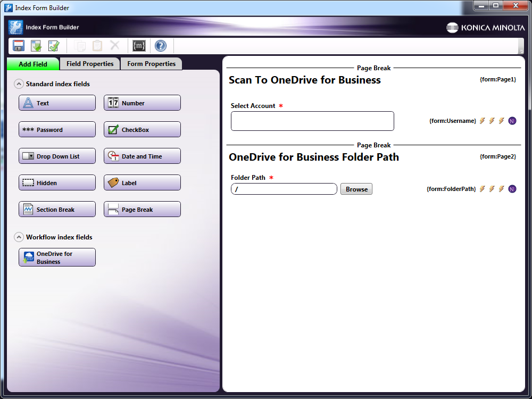This screenshot has width=532, height=399.
Task: Add a Hidden index field
Action: pyautogui.click(x=57, y=183)
